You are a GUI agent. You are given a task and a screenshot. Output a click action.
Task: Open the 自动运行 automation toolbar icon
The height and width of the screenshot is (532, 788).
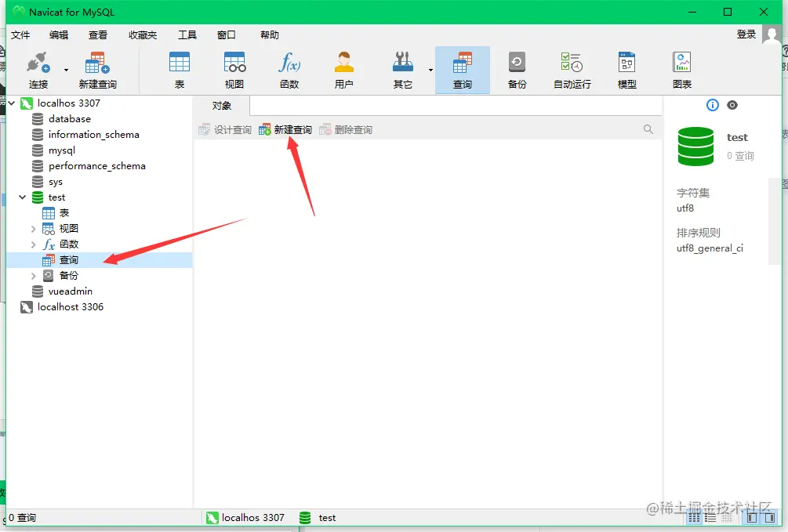tap(572, 70)
